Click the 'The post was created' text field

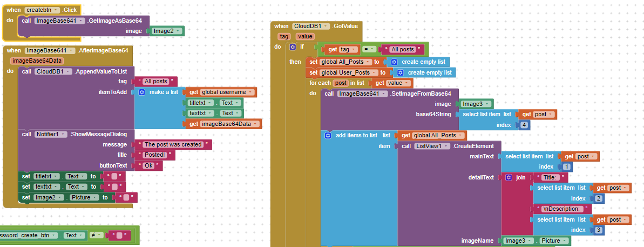point(173,144)
